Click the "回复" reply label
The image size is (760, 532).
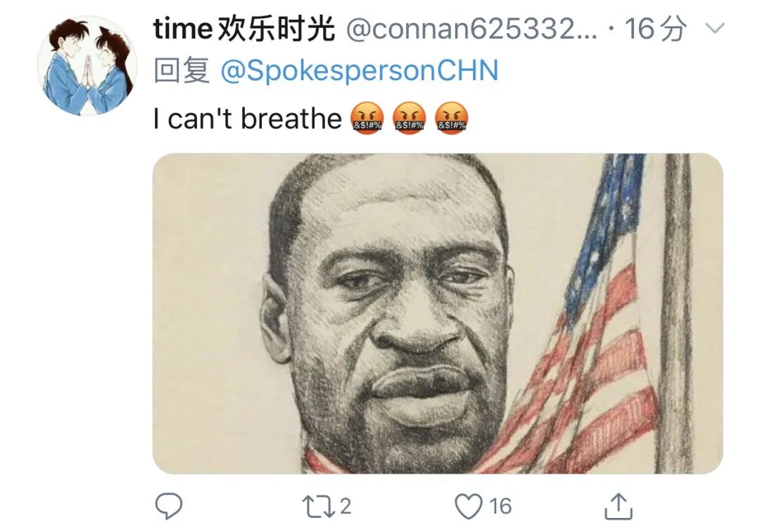coord(182,70)
